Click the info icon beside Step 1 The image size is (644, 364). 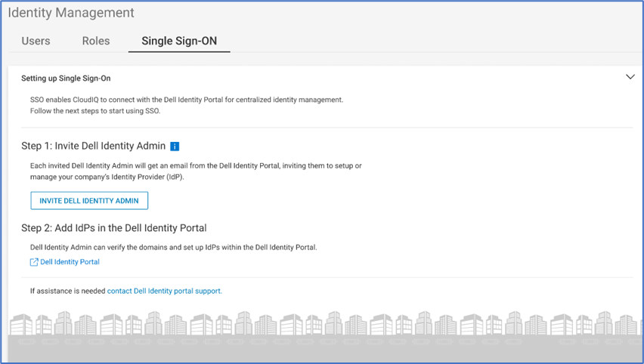(x=175, y=147)
